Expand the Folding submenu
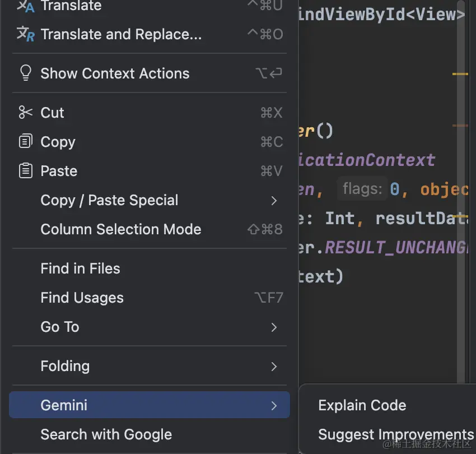Screen dimensions: 476x454 pyautogui.click(x=273, y=366)
